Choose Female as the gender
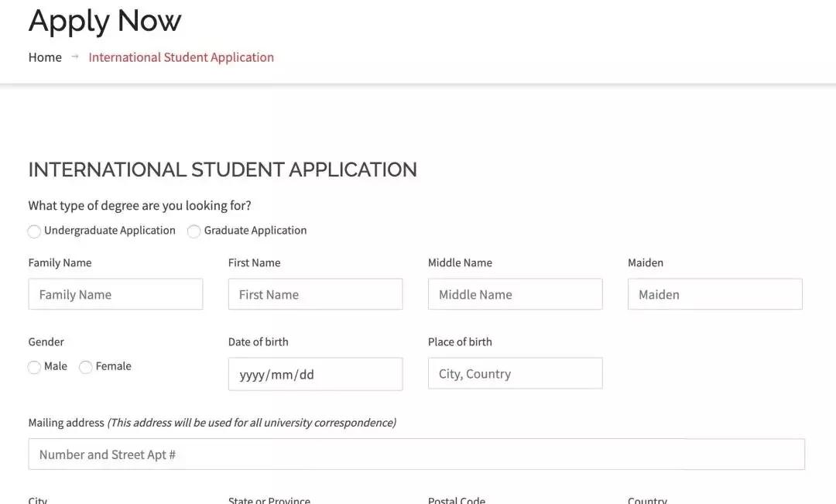The image size is (836, 504). (85, 366)
